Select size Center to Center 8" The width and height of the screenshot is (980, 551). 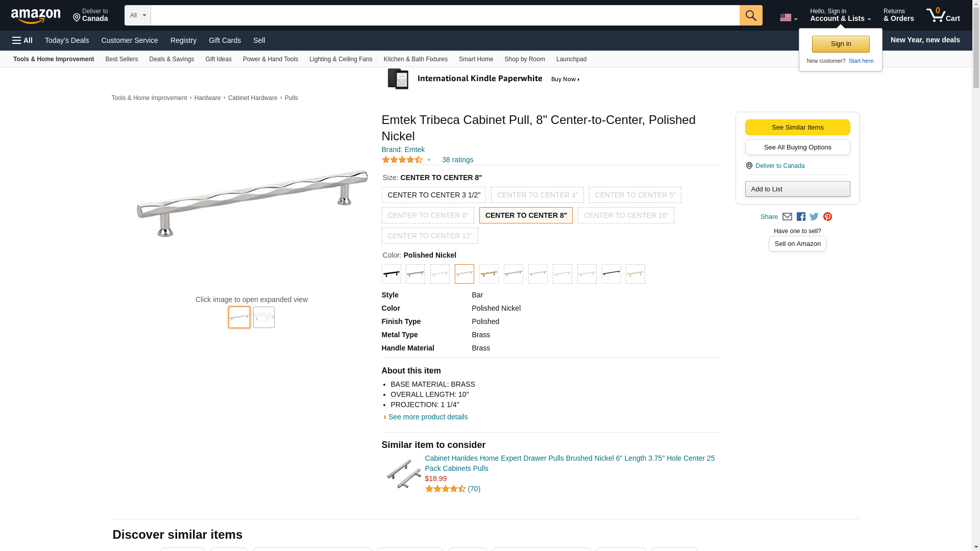click(x=526, y=215)
